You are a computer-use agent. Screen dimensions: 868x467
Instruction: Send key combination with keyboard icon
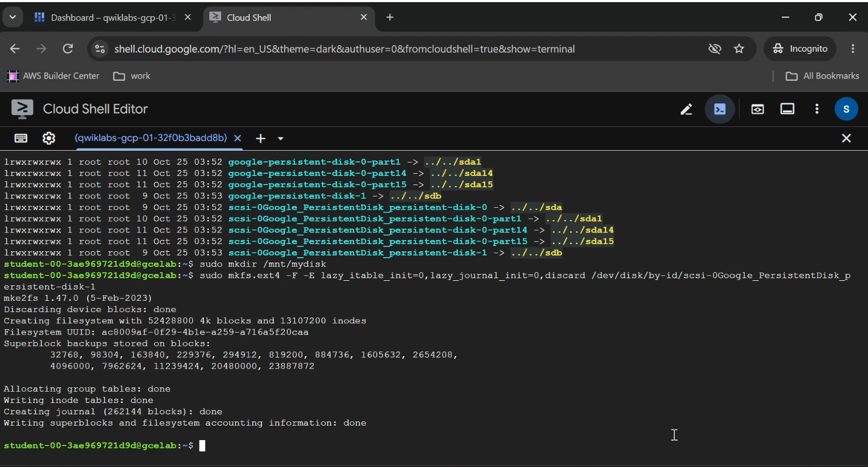click(21, 138)
